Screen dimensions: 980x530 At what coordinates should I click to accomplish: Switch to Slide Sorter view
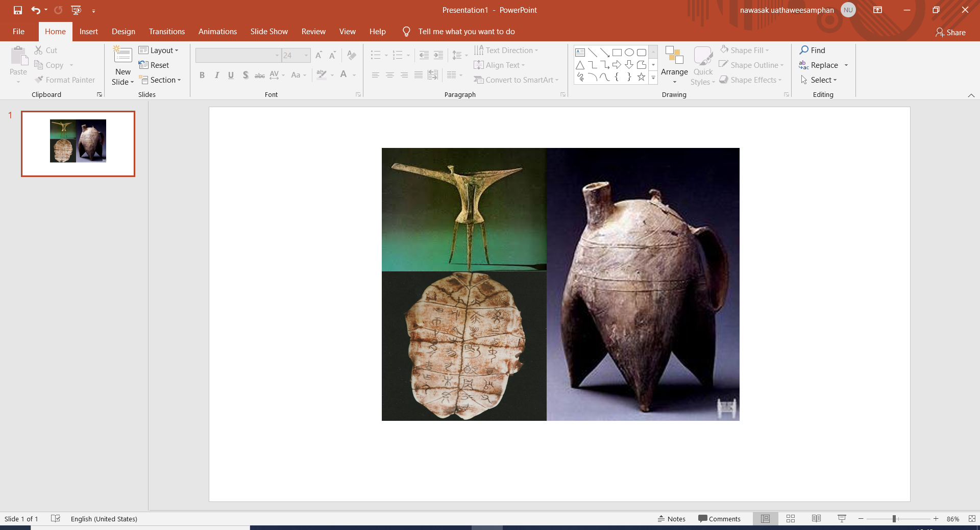point(791,519)
